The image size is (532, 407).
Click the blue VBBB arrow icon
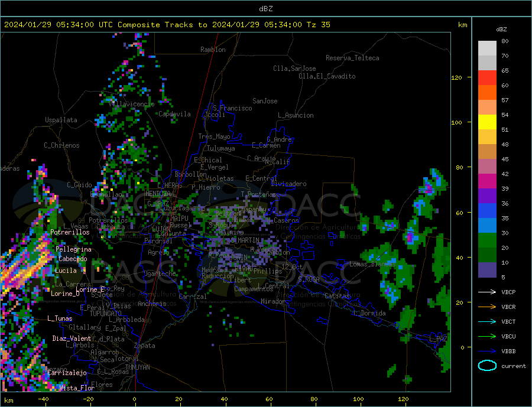coord(487,351)
